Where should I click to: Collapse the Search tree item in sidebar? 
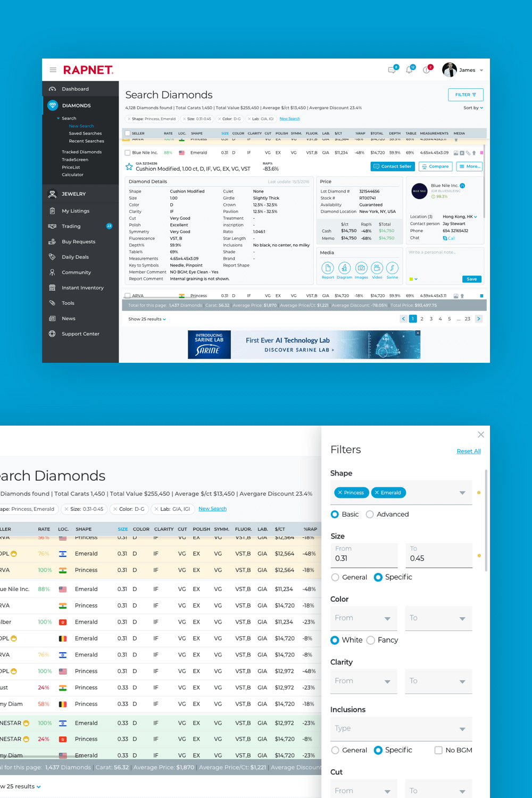(59, 119)
